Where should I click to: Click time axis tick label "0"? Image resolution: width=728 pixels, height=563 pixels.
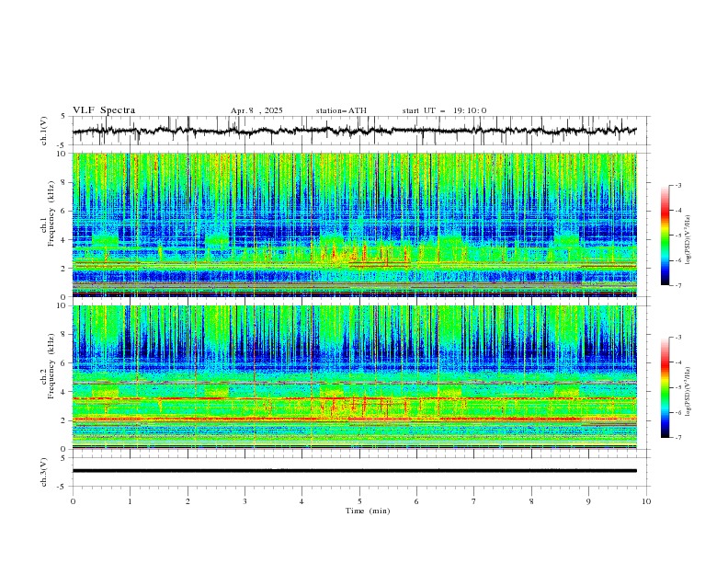point(73,501)
